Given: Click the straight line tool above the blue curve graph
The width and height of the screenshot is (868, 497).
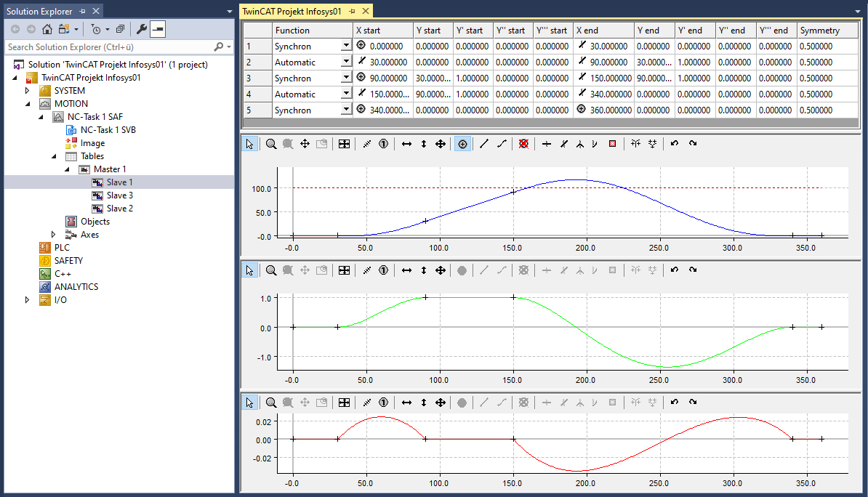Looking at the screenshot, I should tap(484, 144).
